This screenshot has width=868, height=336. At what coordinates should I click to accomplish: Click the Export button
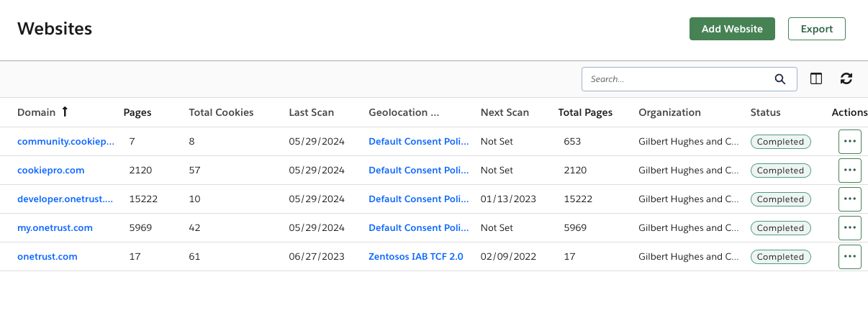816,29
